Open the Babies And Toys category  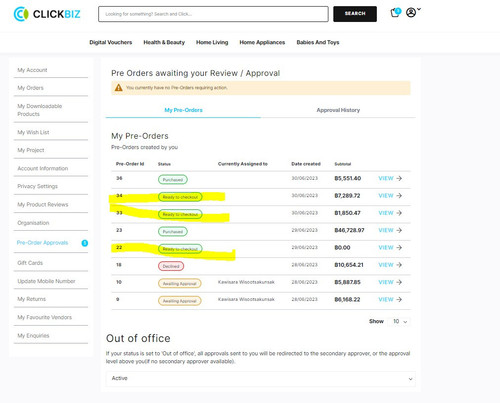(318, 42)
